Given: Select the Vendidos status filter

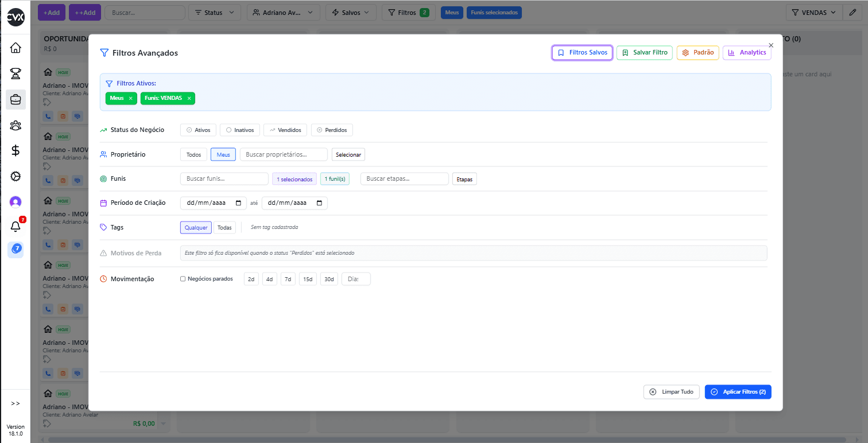Looking at the screenshot, I should coord(285,130).
